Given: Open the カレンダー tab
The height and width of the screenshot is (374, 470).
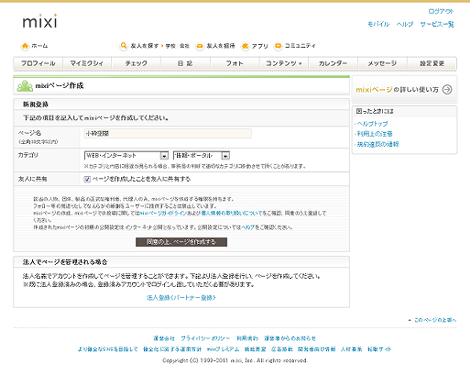Looking at the screenshot, I should click(x=333, y=63).
